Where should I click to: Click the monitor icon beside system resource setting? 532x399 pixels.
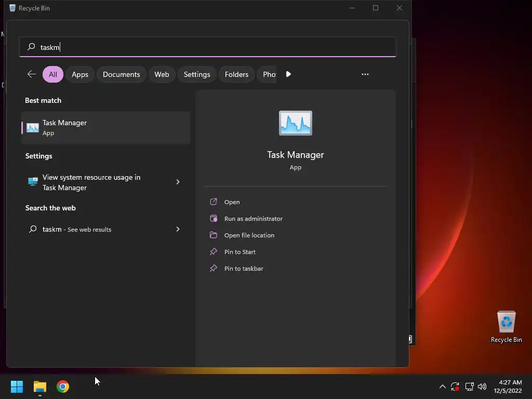[33, 181]
